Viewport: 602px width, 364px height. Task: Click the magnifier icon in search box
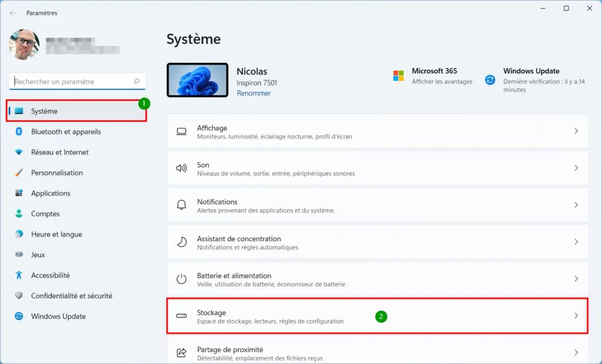[136, 82]
